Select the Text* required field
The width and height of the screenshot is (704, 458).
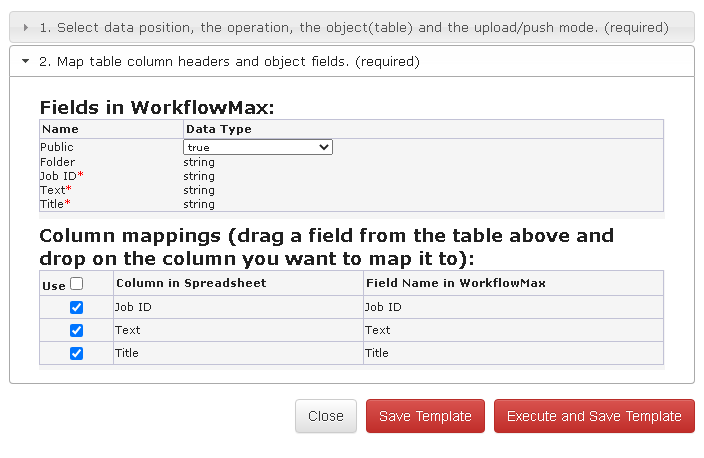point(56,190)
